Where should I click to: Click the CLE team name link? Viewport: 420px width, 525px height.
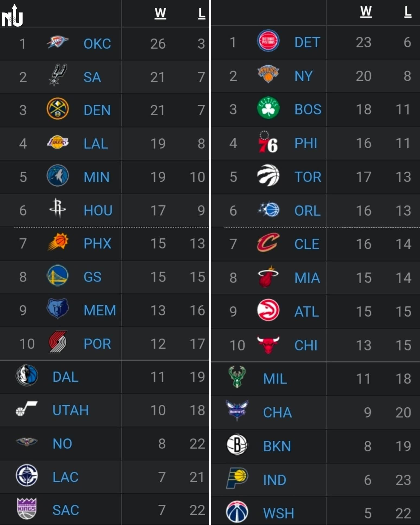tap(307, 244)
